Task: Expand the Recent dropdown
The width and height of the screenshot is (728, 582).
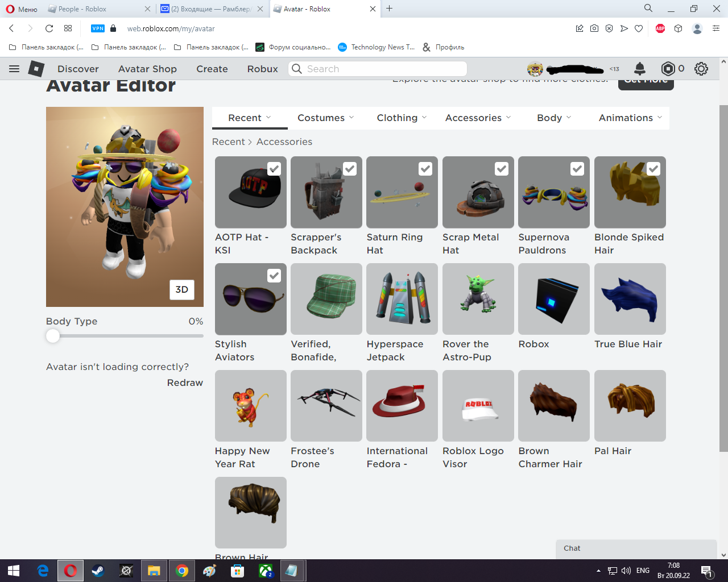Action: (250, 118)
